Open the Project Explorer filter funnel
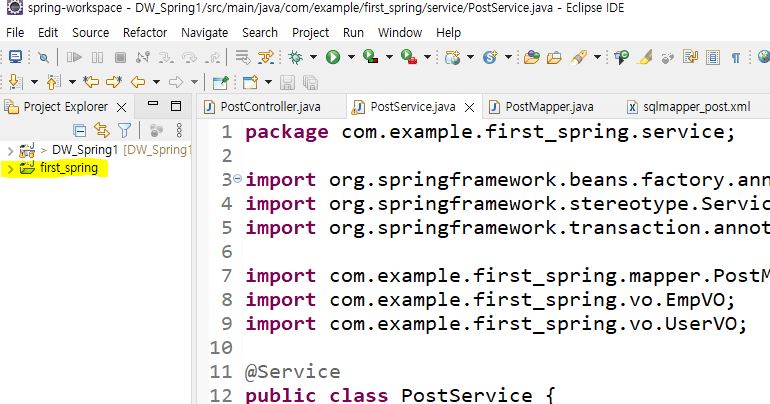This screenshot has width=770, height=404. 124,130
